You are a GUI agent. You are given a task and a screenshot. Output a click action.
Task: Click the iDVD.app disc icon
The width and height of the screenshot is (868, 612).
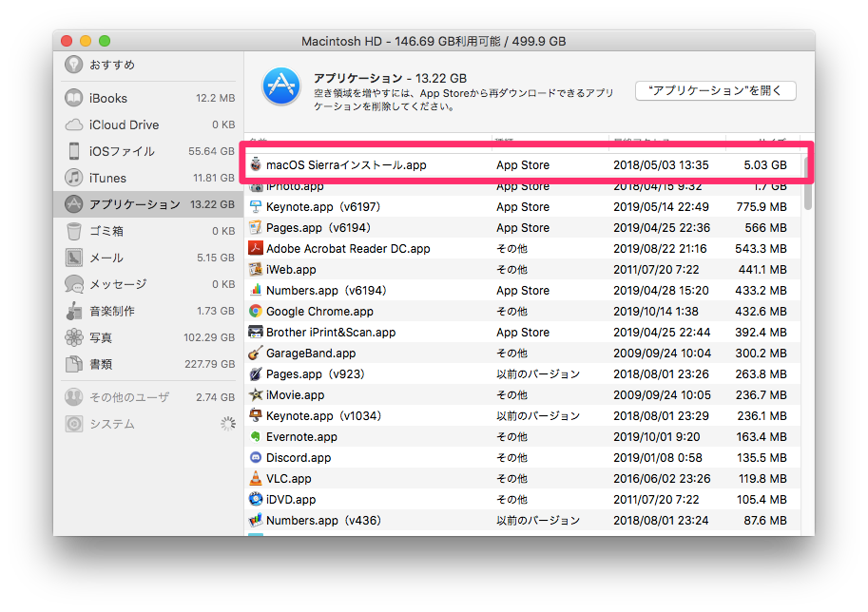[255, 499]
